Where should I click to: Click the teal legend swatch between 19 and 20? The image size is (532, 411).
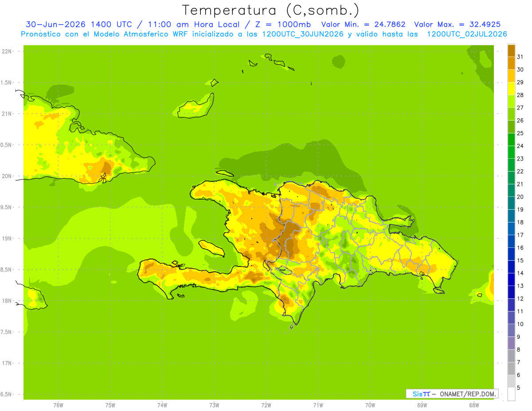[511, 203]
